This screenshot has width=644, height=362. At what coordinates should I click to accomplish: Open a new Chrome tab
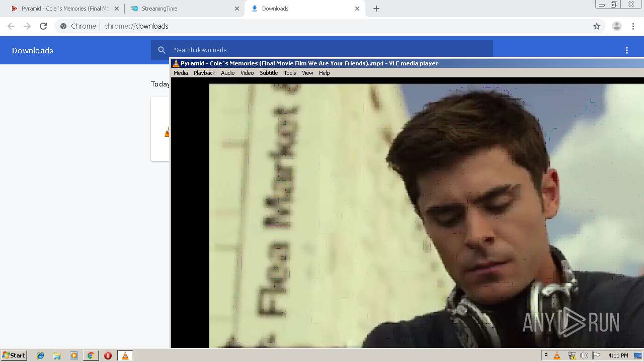click(376, 9)
